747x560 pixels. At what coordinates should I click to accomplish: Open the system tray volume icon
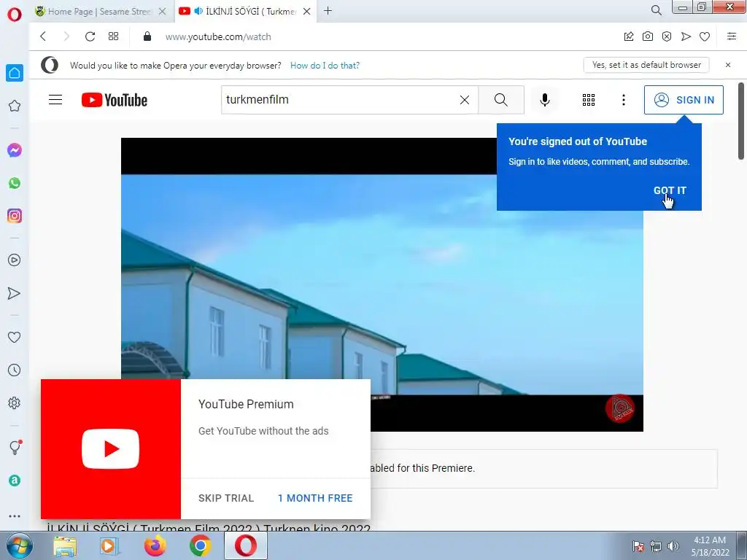click(x=673, y=546)
